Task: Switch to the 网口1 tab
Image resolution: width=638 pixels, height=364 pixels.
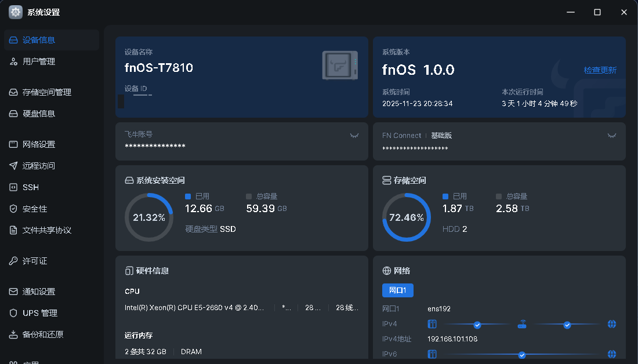Action: (x=398, y=290)
